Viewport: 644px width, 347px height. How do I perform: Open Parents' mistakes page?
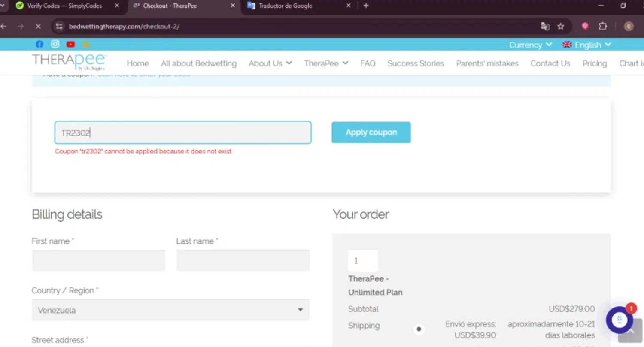pos(487,63)
